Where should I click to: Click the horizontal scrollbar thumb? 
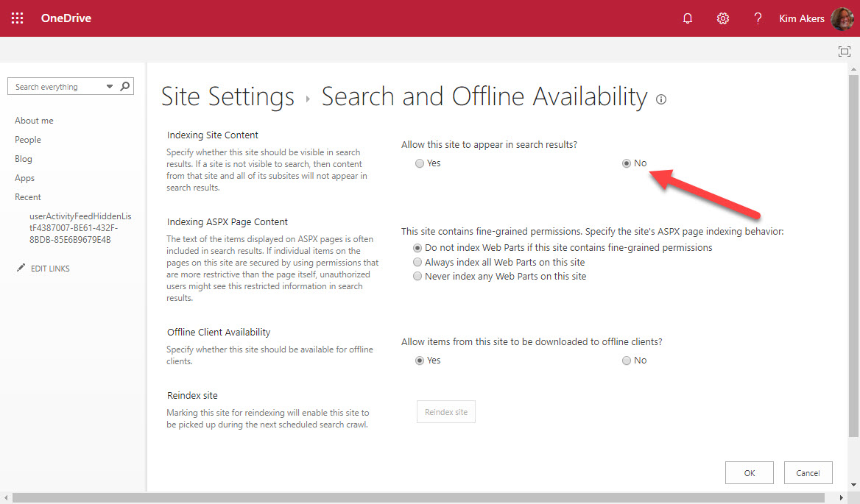tap(418, 497)
